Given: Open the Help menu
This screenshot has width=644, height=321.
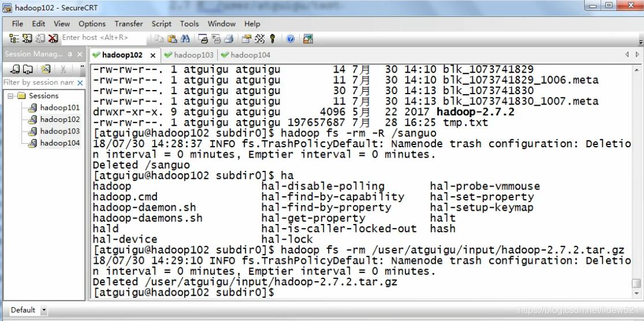Looking at the screenshot, I should point(252,24).
